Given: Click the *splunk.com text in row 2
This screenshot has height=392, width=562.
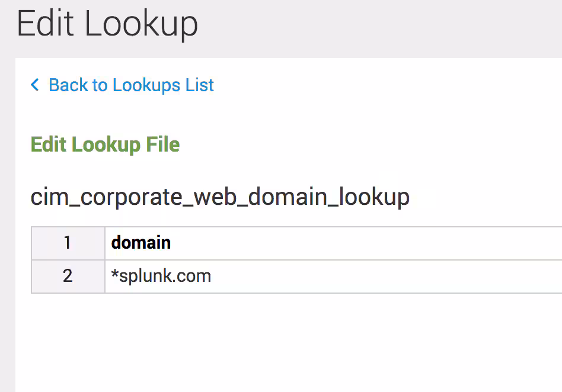Looking at the screenshot, I should tap(161, 276).
